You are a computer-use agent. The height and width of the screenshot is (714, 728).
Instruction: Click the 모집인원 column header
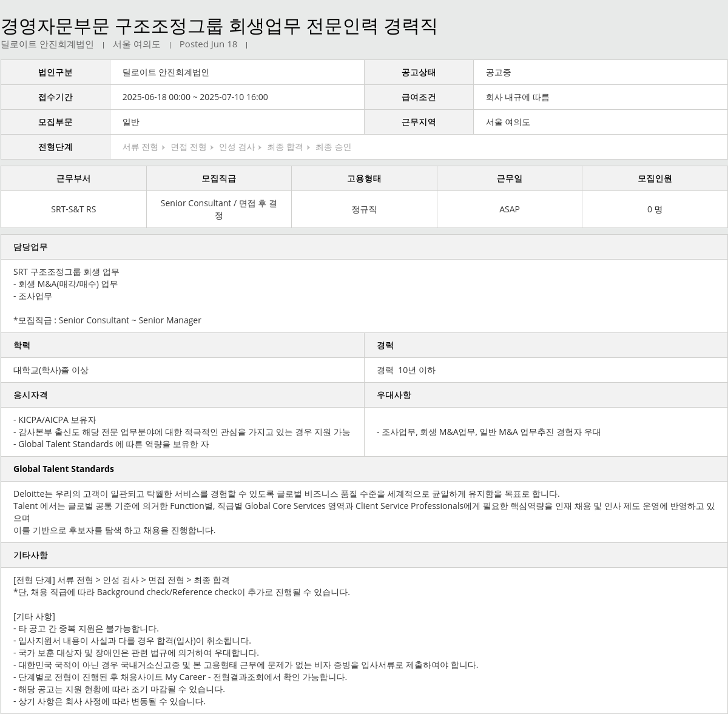(655, 178)
